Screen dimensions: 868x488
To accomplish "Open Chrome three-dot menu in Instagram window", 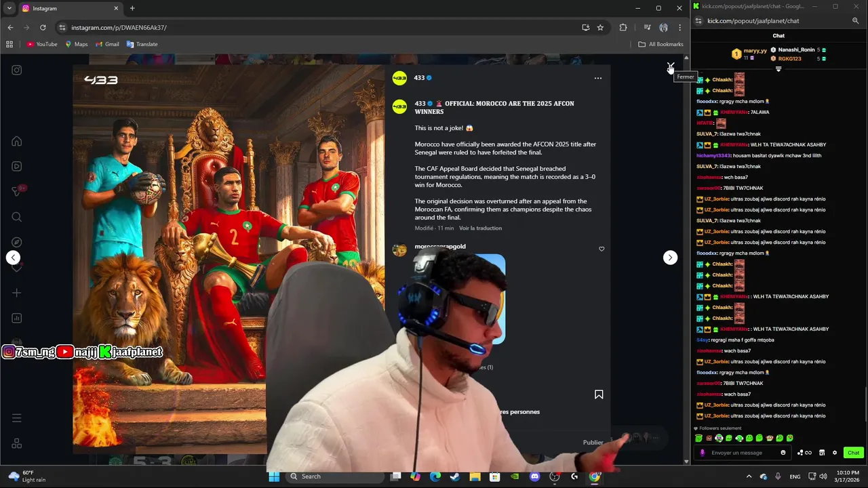I will tap(679, 28).
